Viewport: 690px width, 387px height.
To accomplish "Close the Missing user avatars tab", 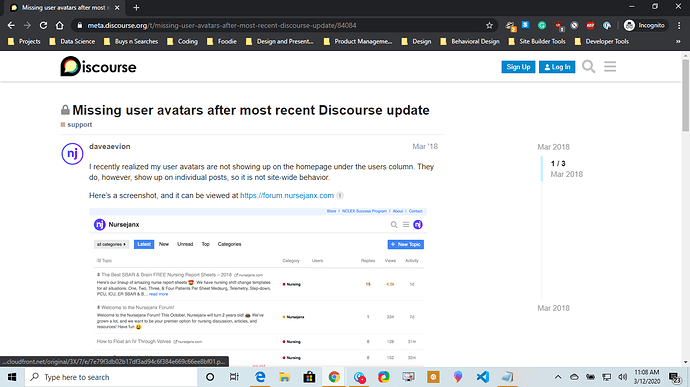I will [x=117, y=7].
